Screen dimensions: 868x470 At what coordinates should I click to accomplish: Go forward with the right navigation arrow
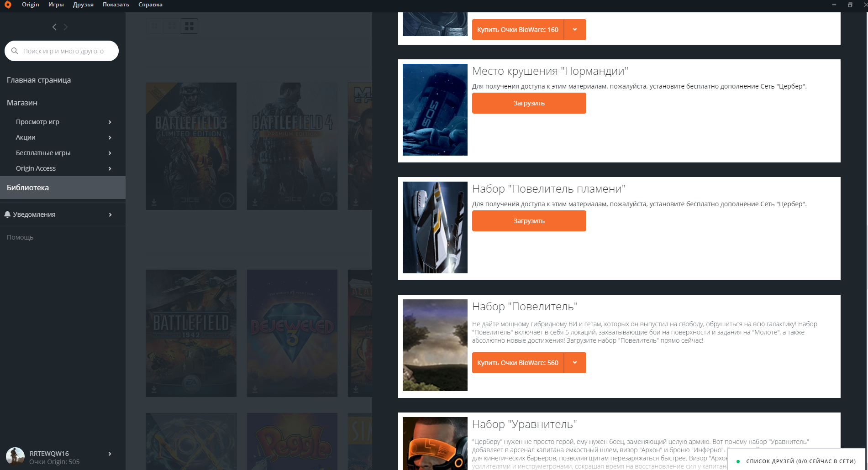tap(66, 27)
